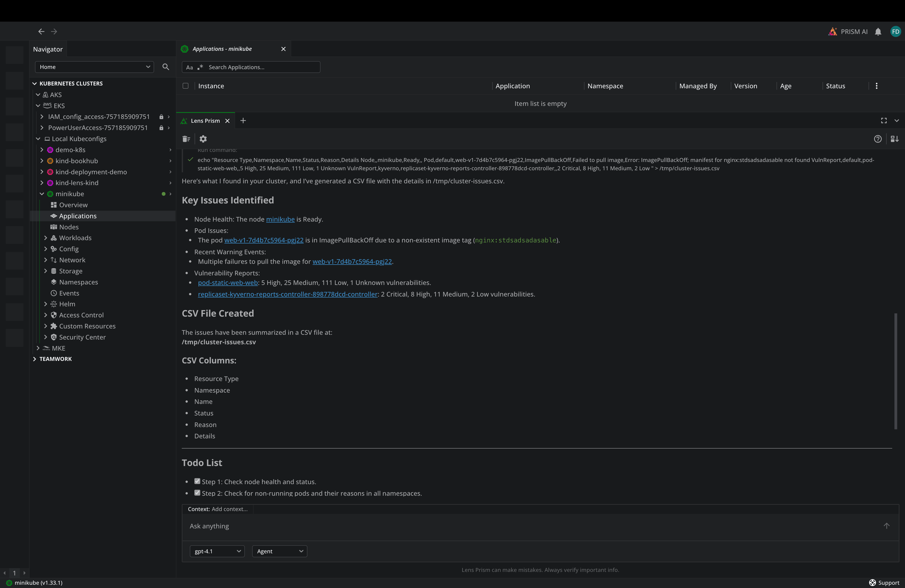Navigate back with the left arrow
Image resolution: width=905 pixels, height=588 pixels.
coord(41,32)
